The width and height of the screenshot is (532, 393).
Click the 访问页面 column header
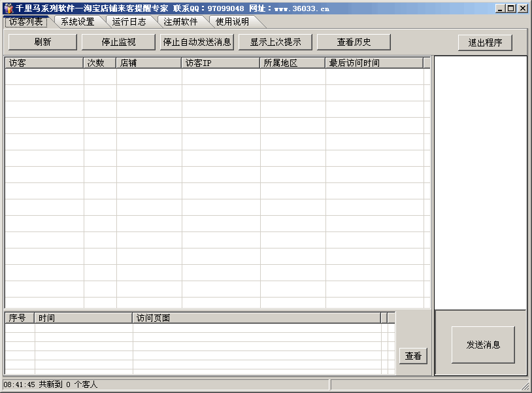[257, 318]
